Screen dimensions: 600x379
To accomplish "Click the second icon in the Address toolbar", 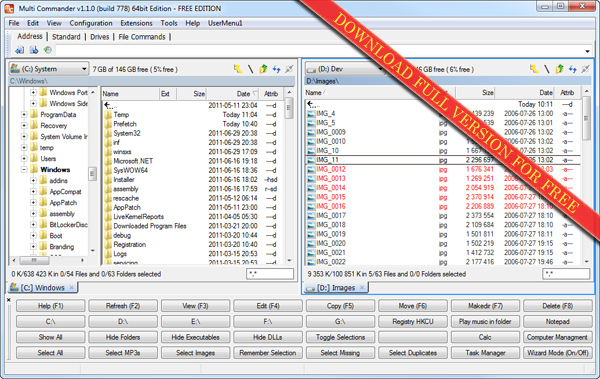I will point(34,50).
